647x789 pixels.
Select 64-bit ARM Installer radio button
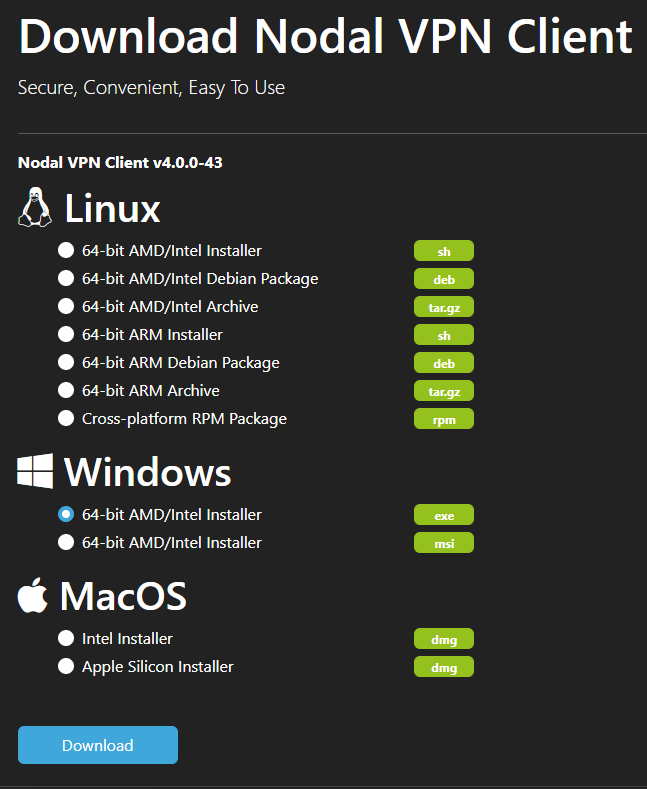tap(66, 334)
